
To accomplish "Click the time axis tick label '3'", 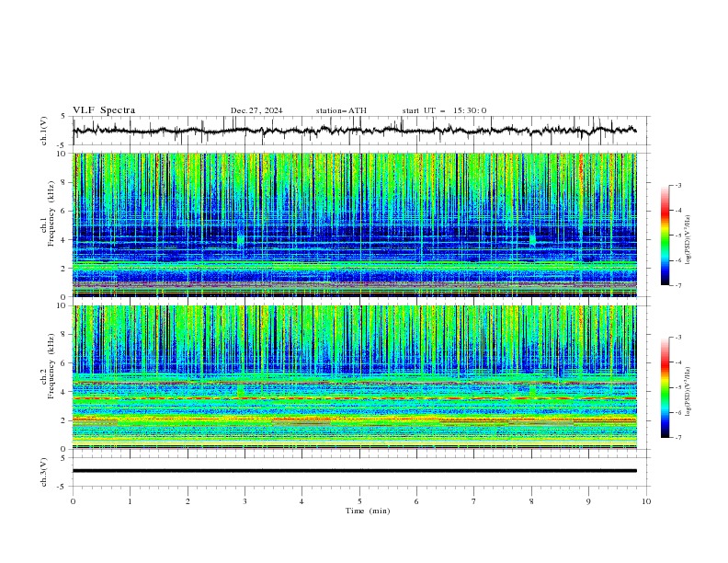I will (245, 501).
